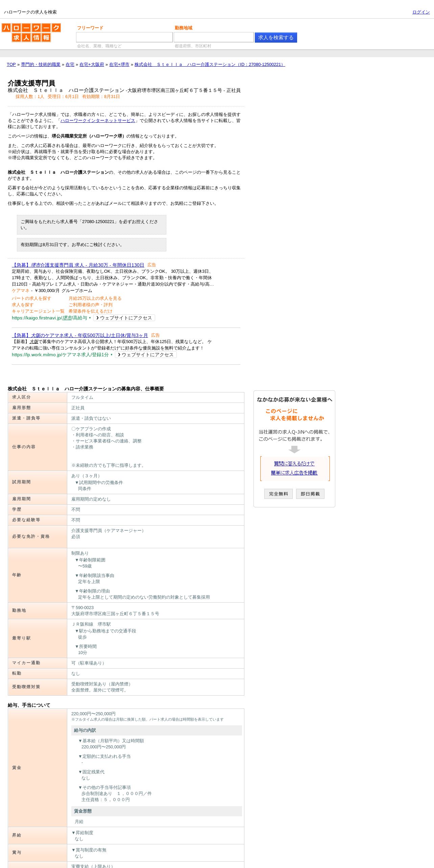Click the 完全無料 button
The image size is (434, 868).
click(x=279, y=494)
